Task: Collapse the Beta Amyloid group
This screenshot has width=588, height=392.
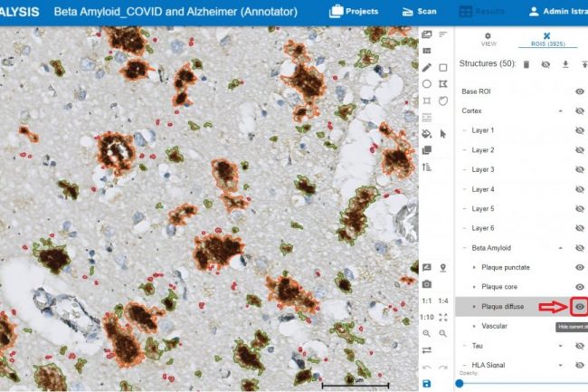Action: point(560,248)
